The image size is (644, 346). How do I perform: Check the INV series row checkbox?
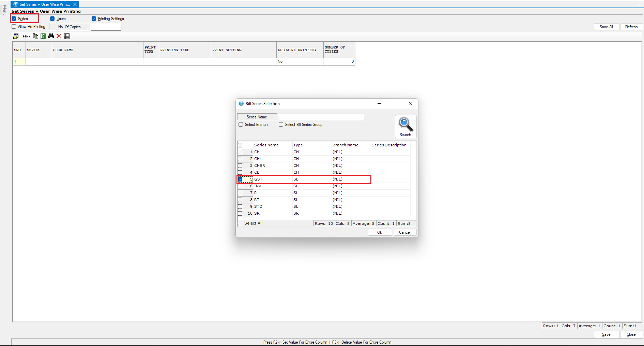pyautogui.click(x=240, y=186)
